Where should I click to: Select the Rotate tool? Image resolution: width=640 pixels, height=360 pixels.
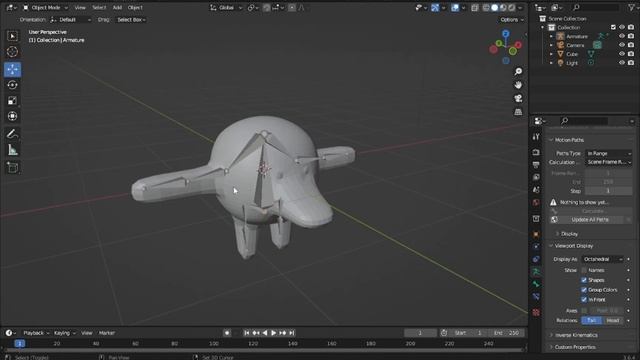click(12, 85)
